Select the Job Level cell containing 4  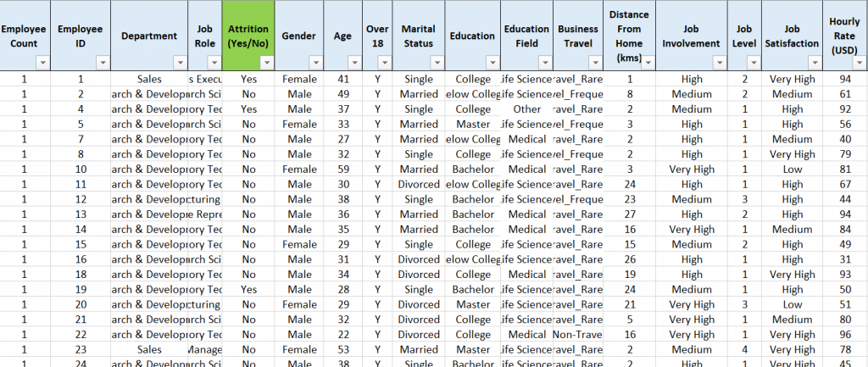744,349
